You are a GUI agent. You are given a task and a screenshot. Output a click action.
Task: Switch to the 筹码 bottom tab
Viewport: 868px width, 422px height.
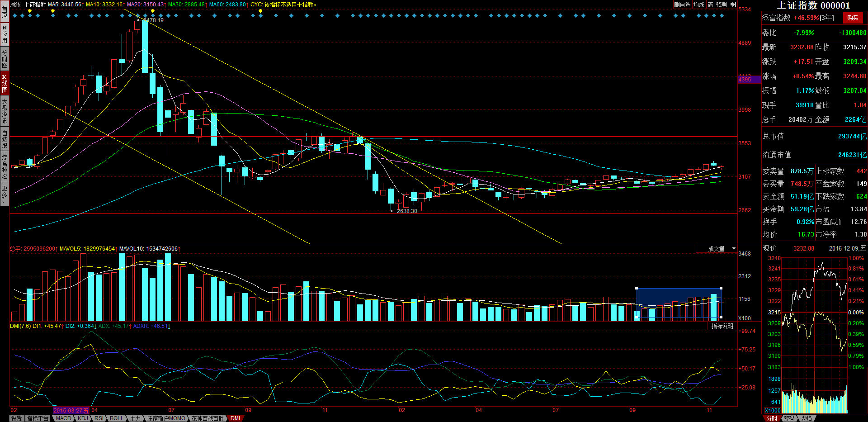(789, 418)
